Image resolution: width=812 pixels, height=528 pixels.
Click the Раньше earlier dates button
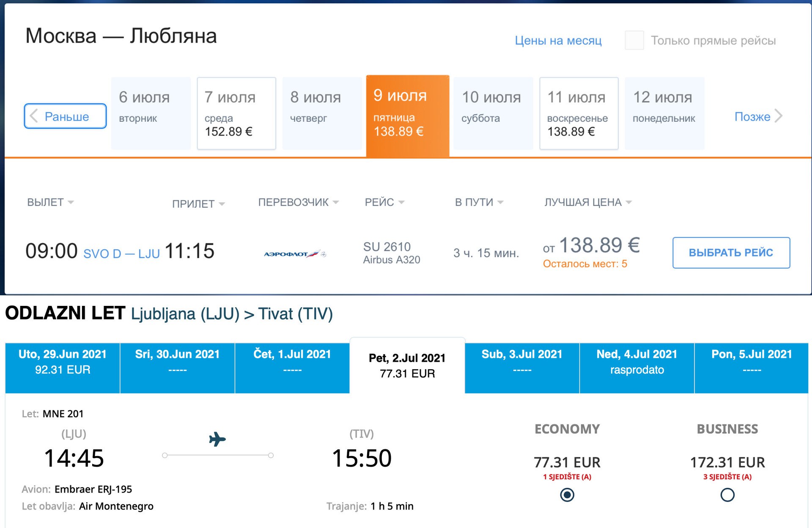[x=65, y=116]
